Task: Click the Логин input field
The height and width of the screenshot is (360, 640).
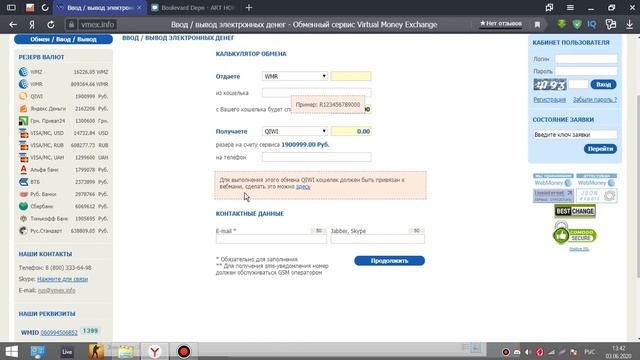Action: pos(586,59)
